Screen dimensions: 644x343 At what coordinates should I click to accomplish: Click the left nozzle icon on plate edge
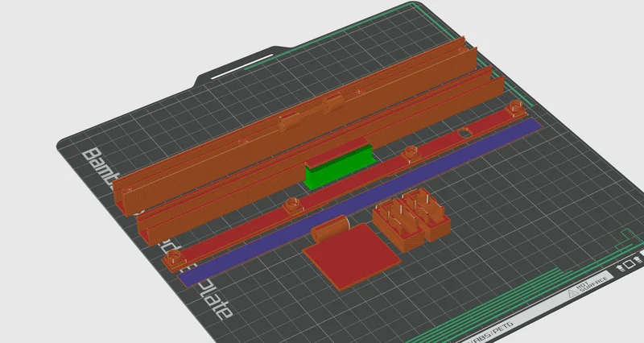[619, 268]
